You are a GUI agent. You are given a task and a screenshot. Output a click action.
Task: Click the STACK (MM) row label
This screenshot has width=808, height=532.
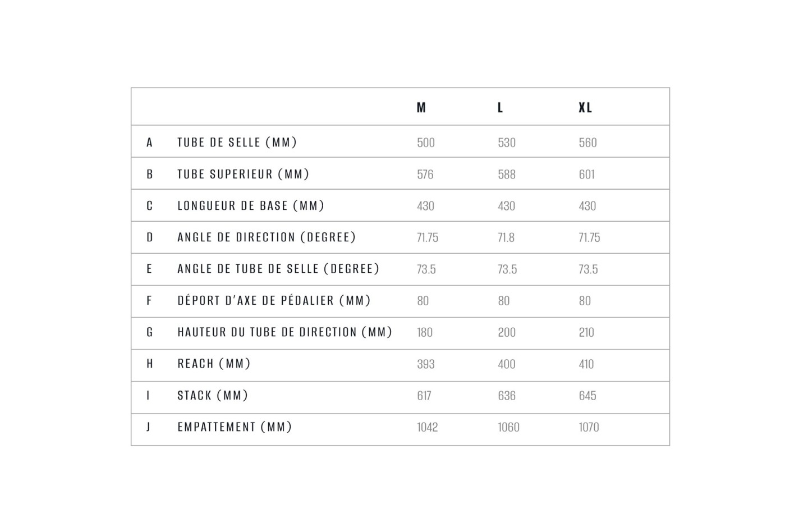[x=213, y=396]
